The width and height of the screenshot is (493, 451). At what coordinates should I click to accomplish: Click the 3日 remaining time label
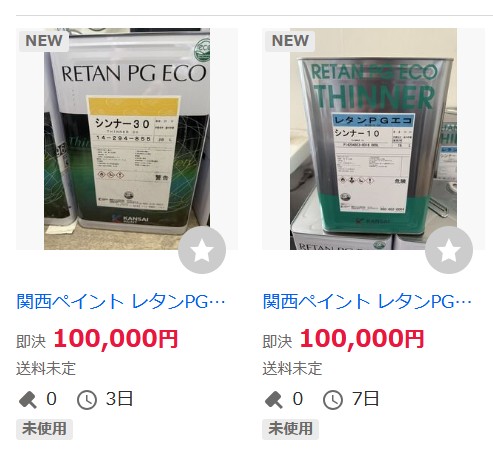[x=119, y=399]
